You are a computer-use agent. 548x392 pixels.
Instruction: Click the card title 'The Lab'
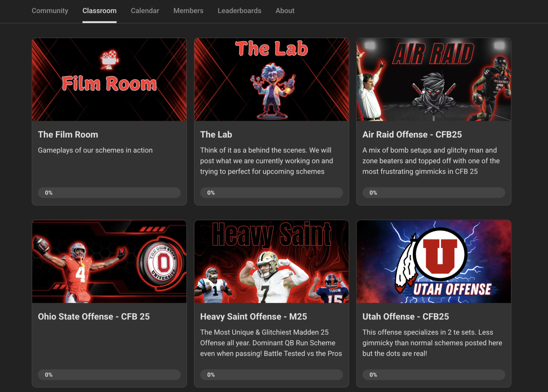(x=216, y=135)
